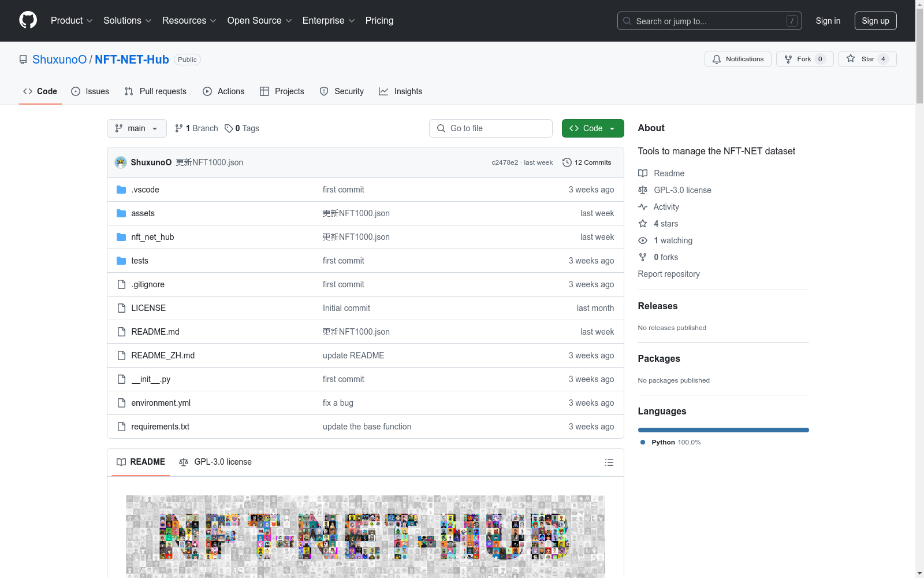Click the Readme book icon in About
924x578 pixels.
[x=643, y=173]
